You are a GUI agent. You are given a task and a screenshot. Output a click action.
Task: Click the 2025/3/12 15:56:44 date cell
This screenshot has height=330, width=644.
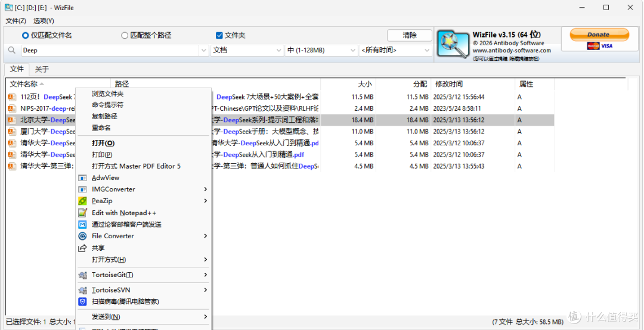(459, 97)
